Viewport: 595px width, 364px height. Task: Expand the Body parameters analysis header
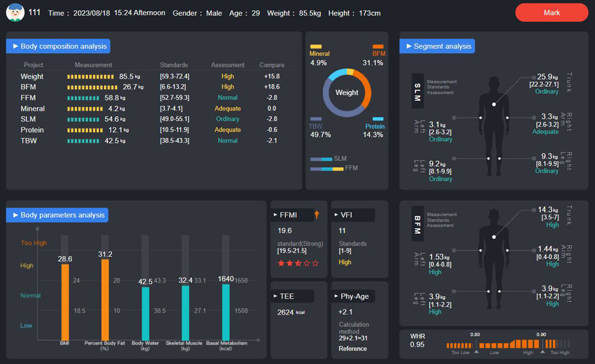(x=57, y=215)
